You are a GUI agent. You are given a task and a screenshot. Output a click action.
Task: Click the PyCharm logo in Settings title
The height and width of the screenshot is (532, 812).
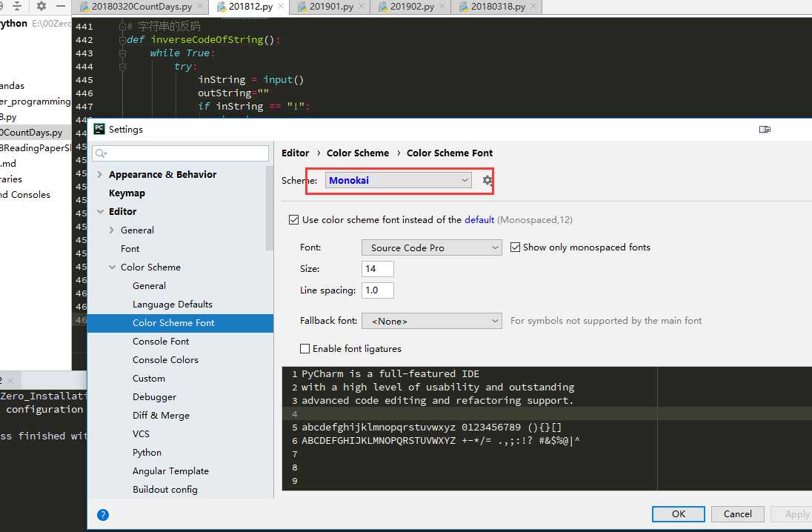(x=99, y=129)
